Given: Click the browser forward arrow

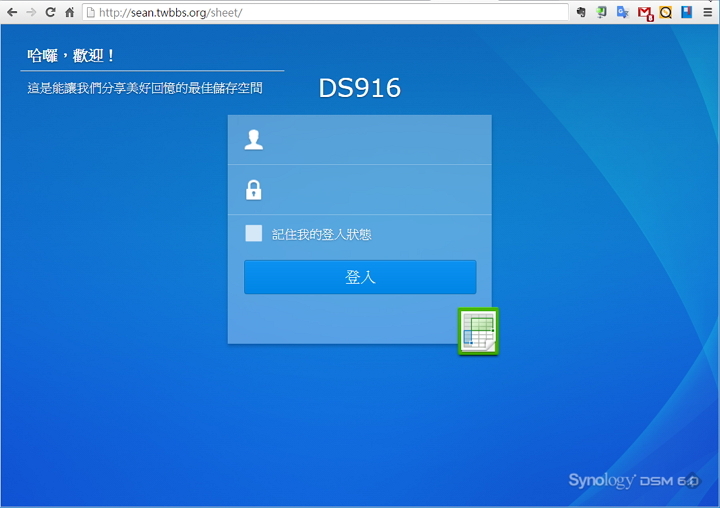Looking at the screenshot, I should [31, 12].
